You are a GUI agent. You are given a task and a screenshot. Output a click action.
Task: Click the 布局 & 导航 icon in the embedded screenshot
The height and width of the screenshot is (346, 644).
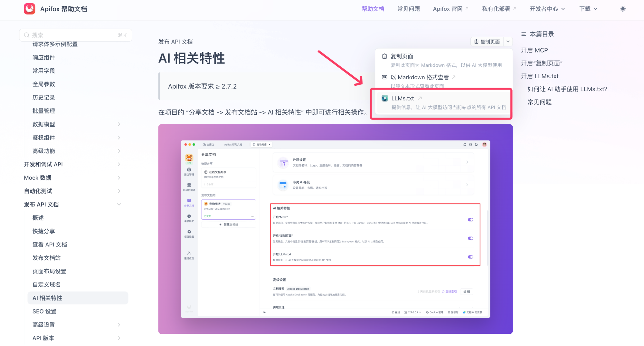(x=283, y=185)
